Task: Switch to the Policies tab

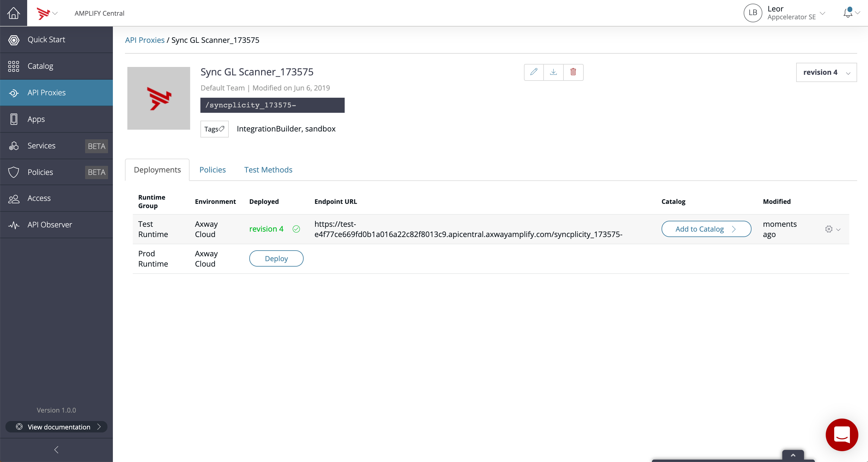Action: pyautogui.click(x=212, y=170)
